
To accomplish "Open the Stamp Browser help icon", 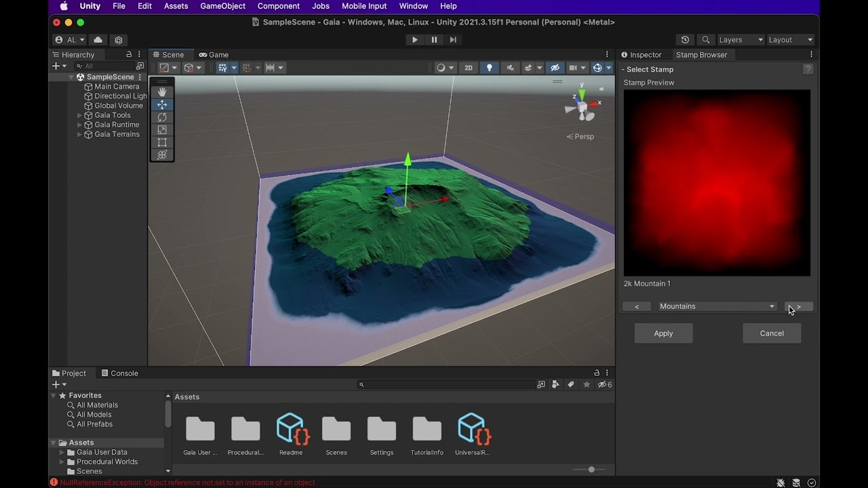I will [808, 69].
